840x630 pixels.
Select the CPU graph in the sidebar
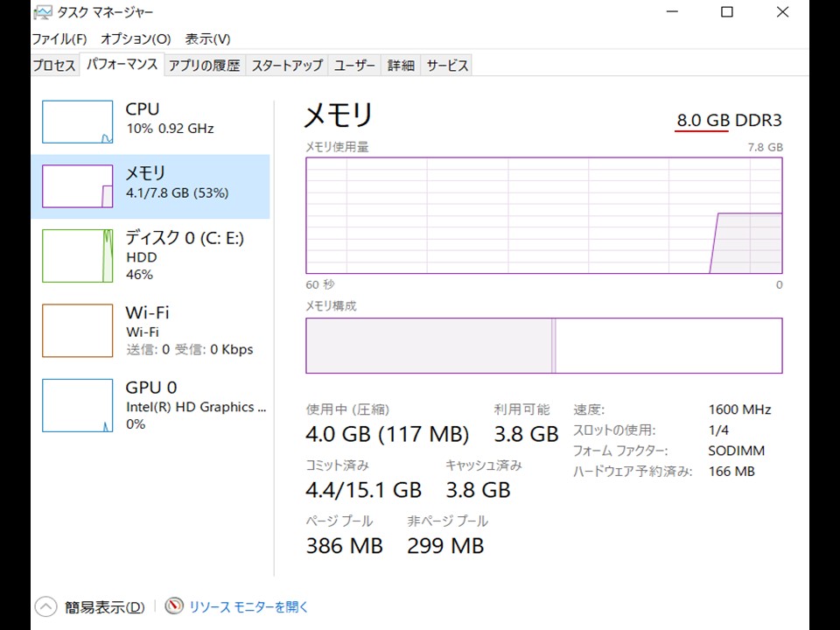tap(77, 122)
